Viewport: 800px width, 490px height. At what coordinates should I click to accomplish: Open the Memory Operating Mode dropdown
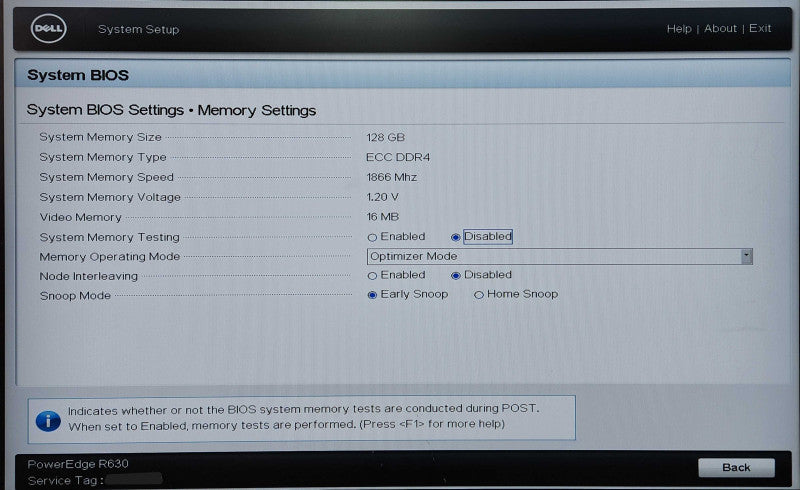click(x=560, y=256)
